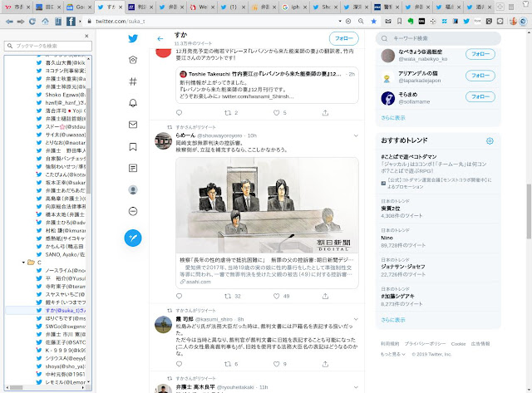Click the キーワード検索 search field
The width and height of the screenshot is (532, 393).
click(438, 38)
